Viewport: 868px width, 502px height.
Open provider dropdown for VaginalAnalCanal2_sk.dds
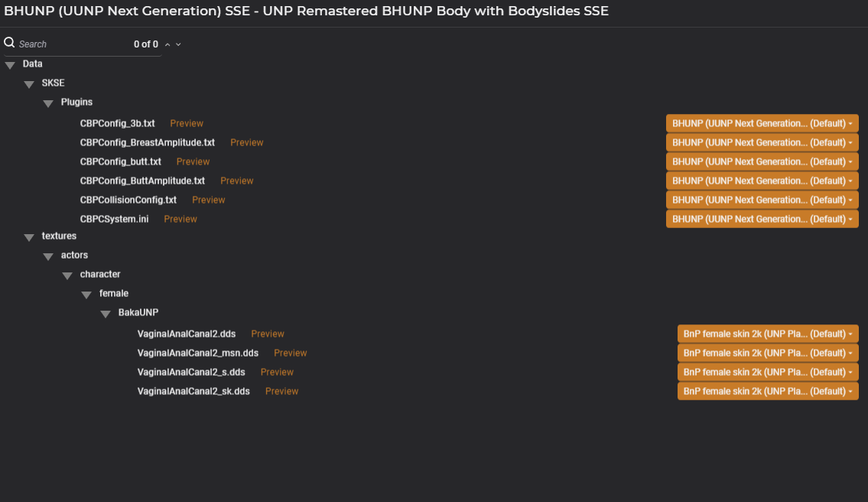tap(767, 391)
